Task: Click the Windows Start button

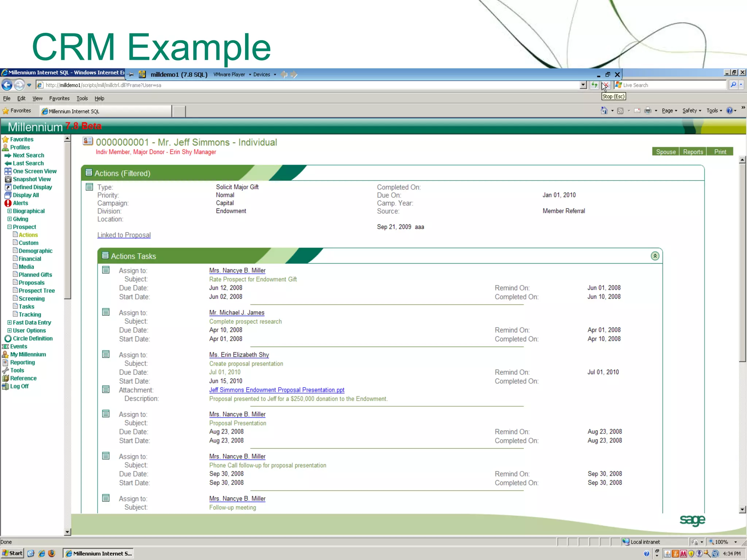Action: [x=12, y=553]
